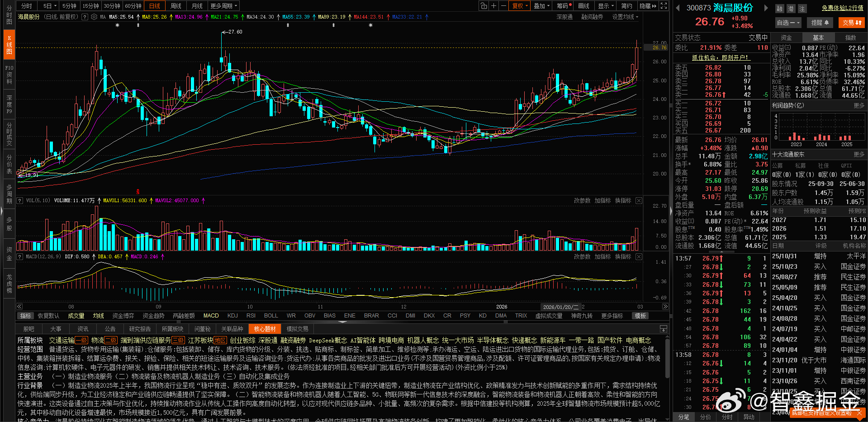Viewport: 868px width, 422px height.
Task: Select the 画线 drawing tool
Action: [583, 5]
